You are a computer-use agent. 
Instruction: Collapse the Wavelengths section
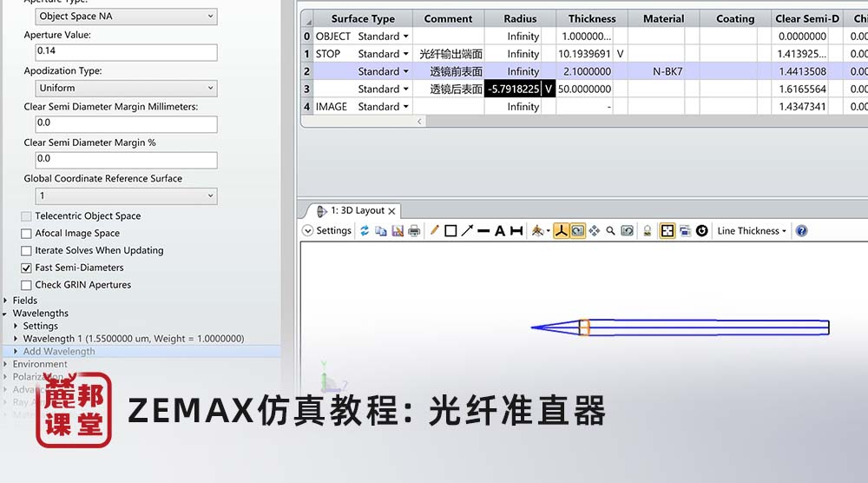[x=5, y=314]
